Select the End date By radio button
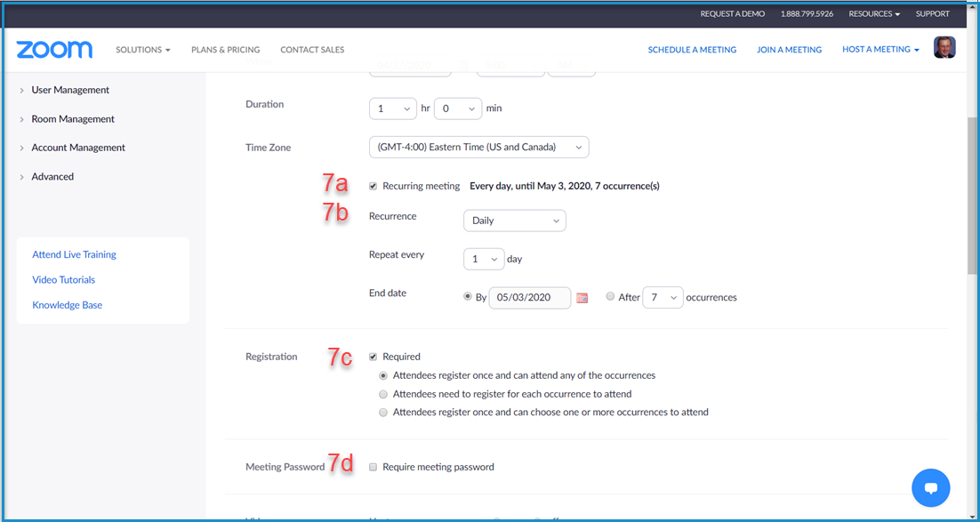This screenshot has height=522, width=980. coord(468,297)
